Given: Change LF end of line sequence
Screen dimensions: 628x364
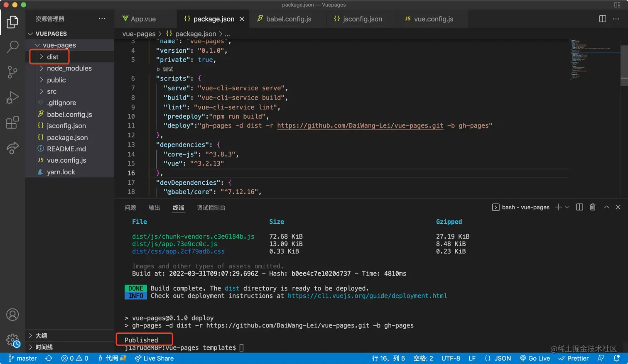Looking at the screenshot, I should coord(472,358).
